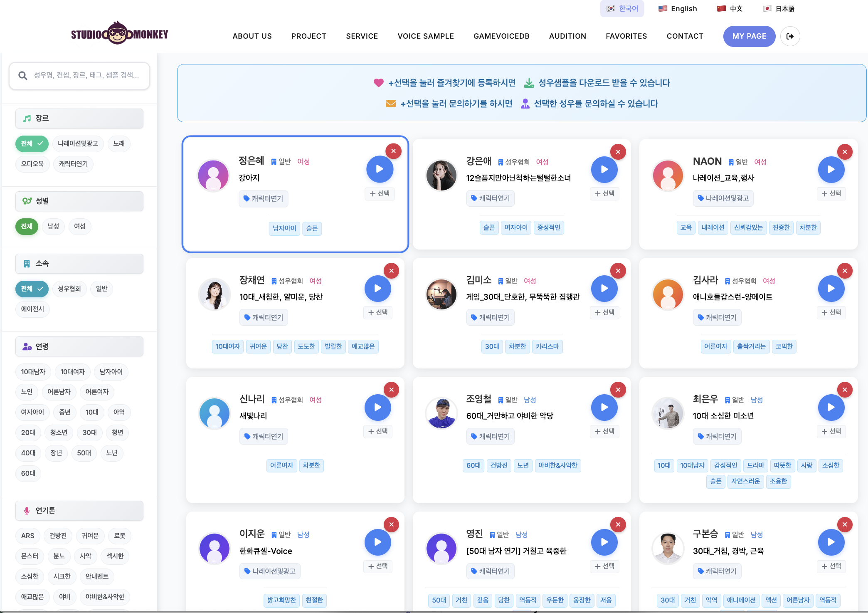This screenshot has height=613, width=868.
Task: Click the music note icon on 장르 header
Action: click(x=27, y=118)
